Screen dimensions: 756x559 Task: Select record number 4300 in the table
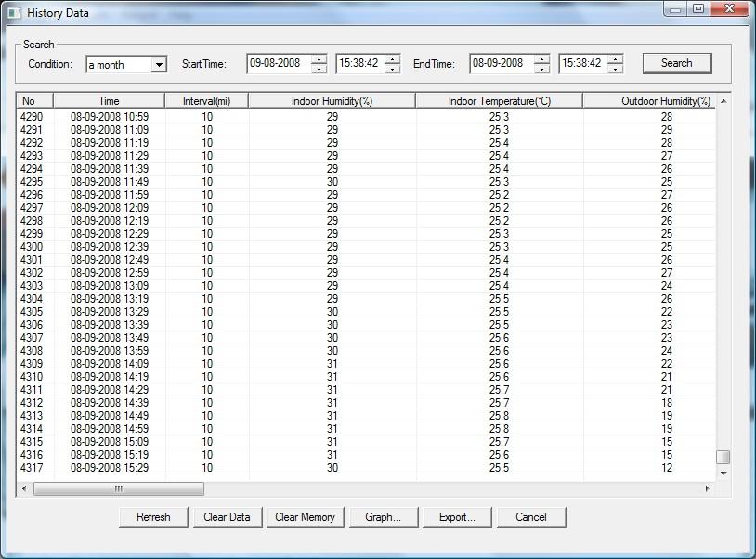click(32, 247)
